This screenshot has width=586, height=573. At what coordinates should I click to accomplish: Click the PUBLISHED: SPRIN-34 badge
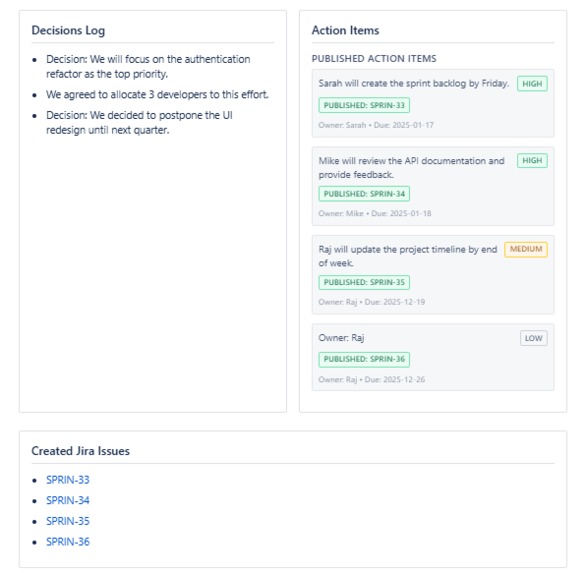pyautogui.click(x=364, y=194)
